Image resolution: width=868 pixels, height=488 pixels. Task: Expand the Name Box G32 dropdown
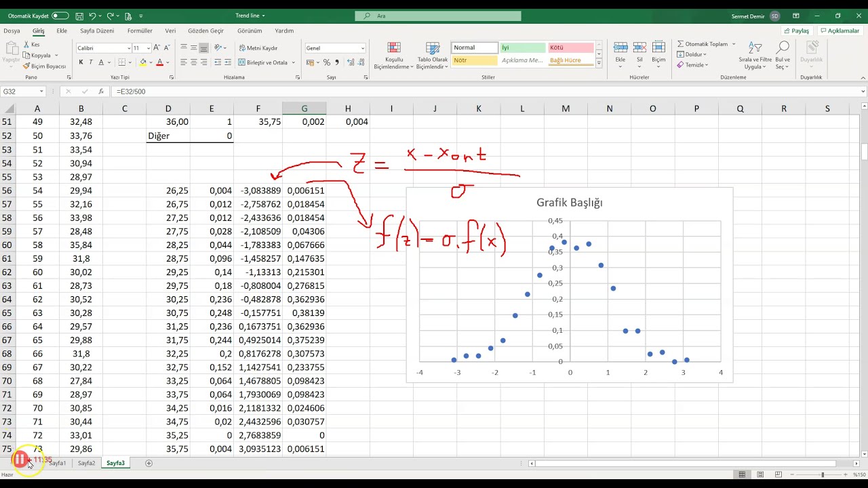41,91
